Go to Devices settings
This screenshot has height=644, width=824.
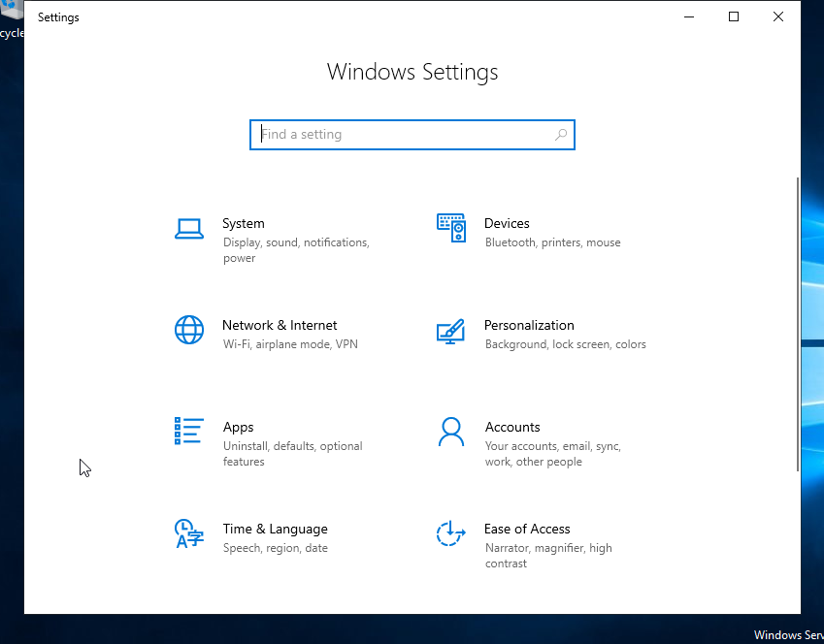(507, 223)
